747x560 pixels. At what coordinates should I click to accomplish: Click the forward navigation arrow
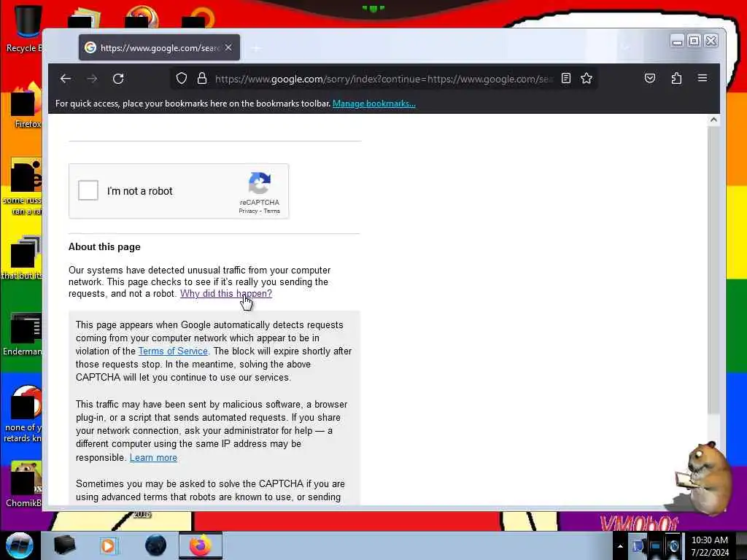point(92,79)
